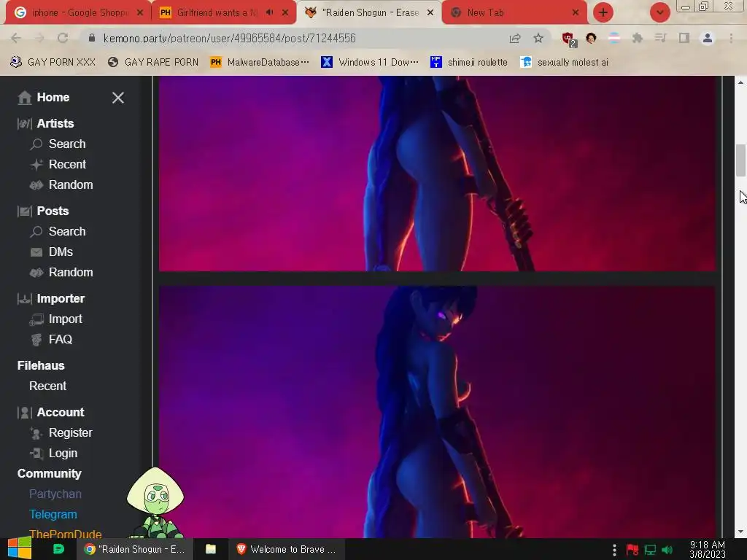Open Search under Posts
This screenshot has width=747, height=560.
(67, 231)
